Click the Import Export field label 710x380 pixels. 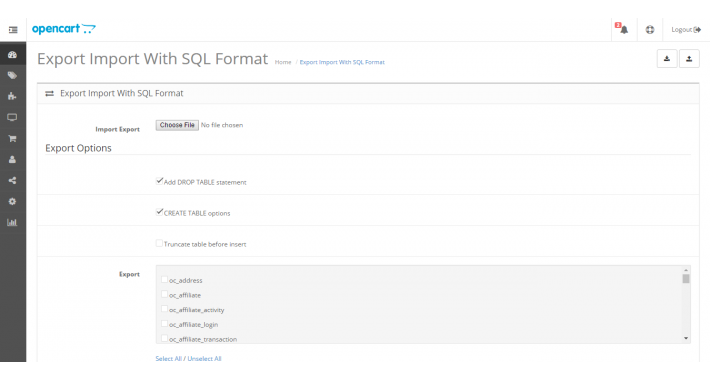click(117, 129)
